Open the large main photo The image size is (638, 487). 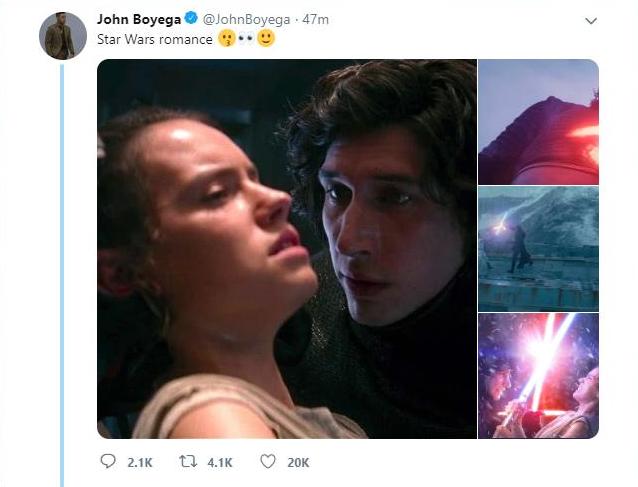287,249
